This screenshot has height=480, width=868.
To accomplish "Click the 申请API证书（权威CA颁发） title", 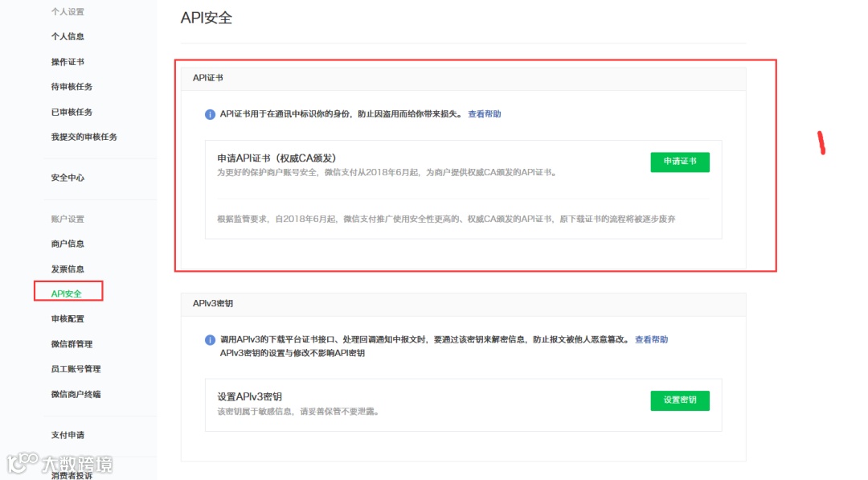I will coord(276,158).
